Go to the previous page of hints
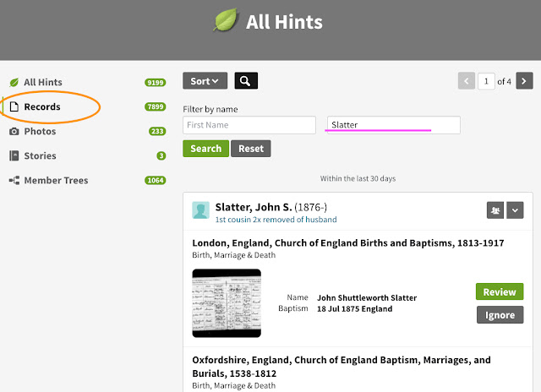Viewport: 541px width, 392px height. tap(466, 81)
